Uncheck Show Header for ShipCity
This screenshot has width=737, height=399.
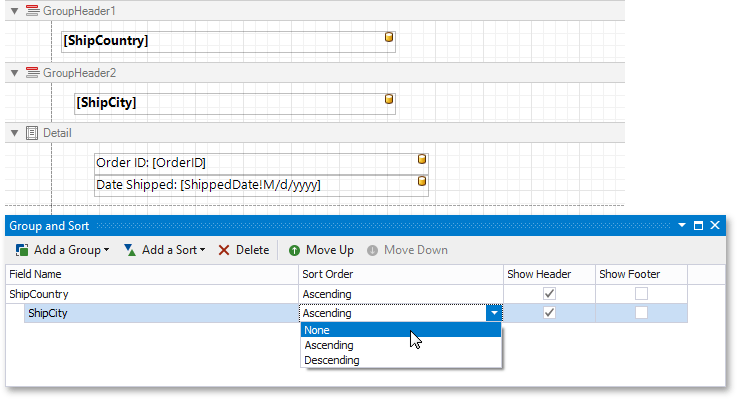tap(549, 313)
